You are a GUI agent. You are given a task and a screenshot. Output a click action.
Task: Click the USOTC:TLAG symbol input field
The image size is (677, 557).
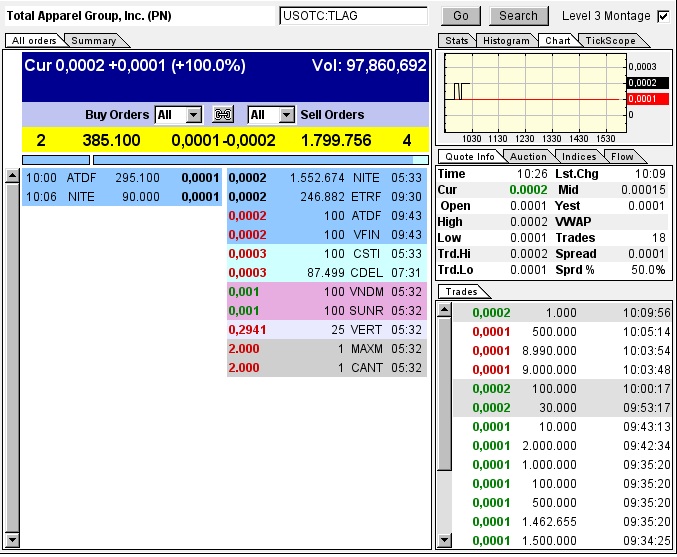point(353,16)
